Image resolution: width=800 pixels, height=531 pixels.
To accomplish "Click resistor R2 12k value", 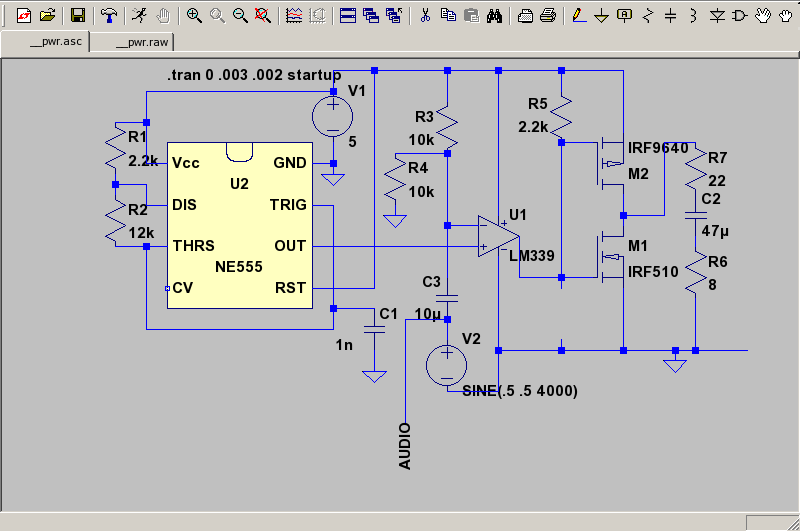I will tap(141, 233).
